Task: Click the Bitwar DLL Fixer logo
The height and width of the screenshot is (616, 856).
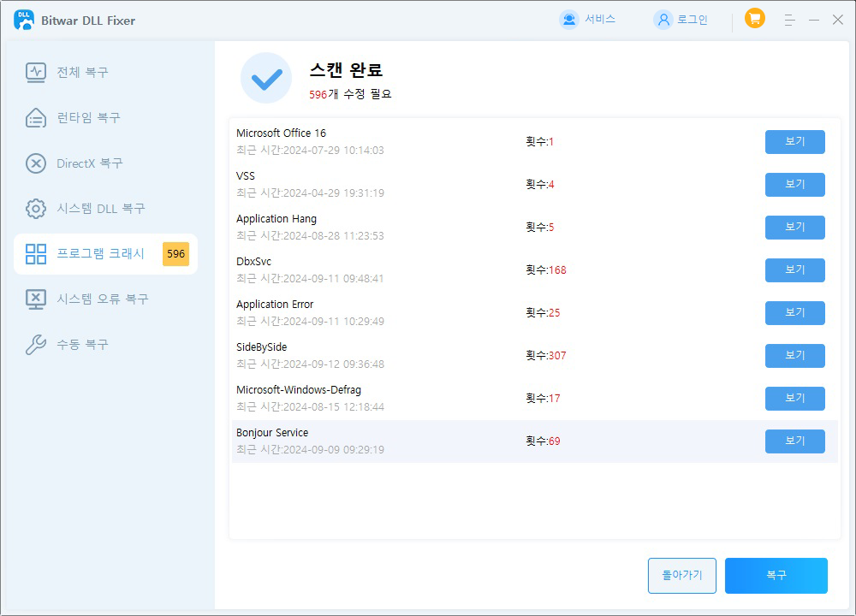Action: [x=24, y=19]
